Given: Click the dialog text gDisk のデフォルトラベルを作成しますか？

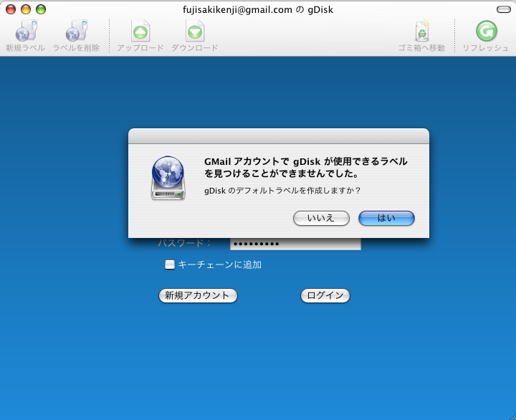Looking at the screenshot, I should [282, 191].
